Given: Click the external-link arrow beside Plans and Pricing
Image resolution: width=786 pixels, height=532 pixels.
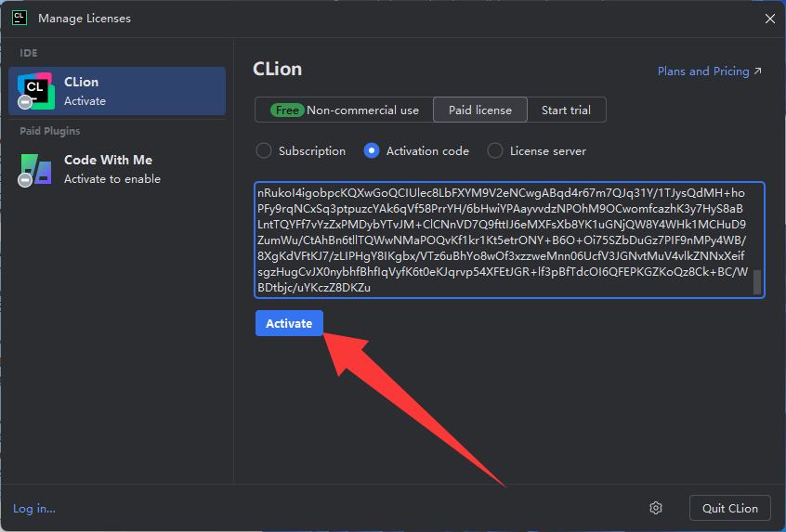Looking at the screenshot, I should pos(757,71).
